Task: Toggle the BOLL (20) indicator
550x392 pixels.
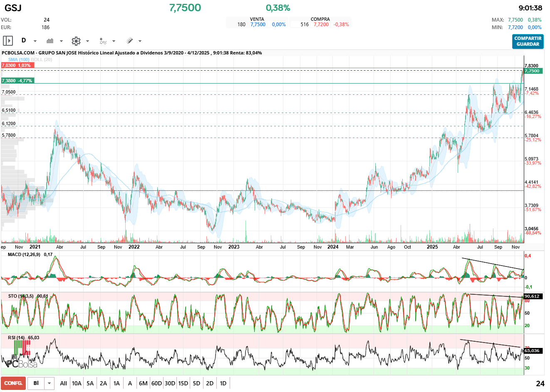Action: point(42,59)
